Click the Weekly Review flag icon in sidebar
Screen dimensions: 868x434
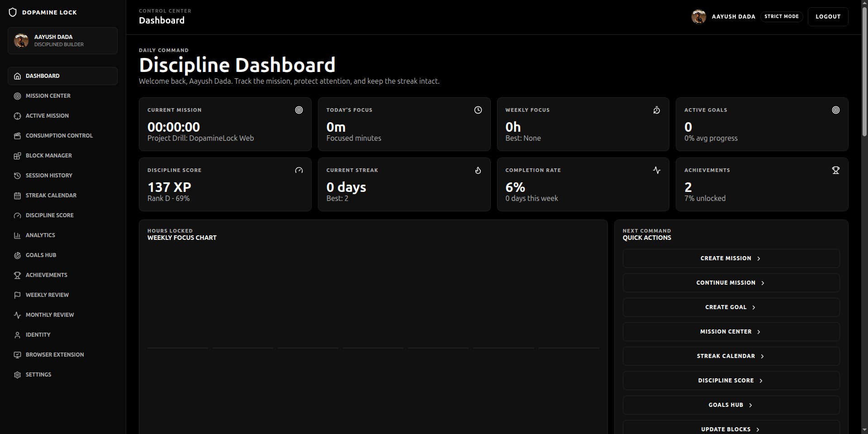tap(17, 295)
